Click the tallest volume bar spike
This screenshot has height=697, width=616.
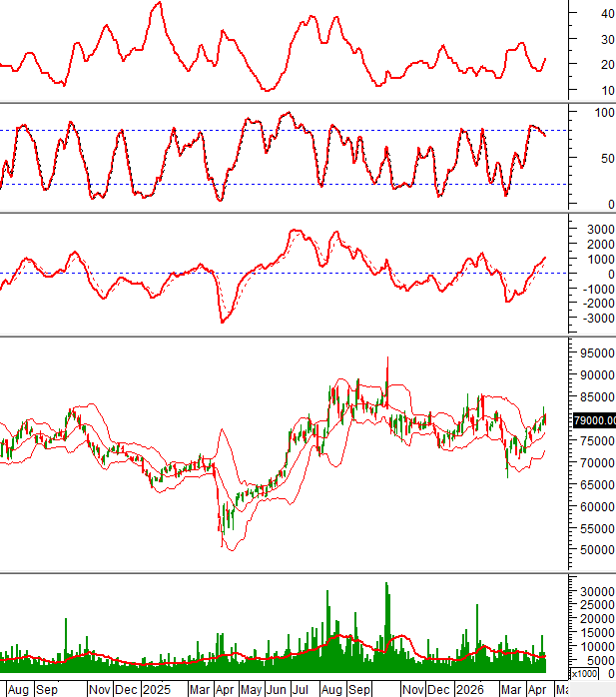[x=386, y=585]
